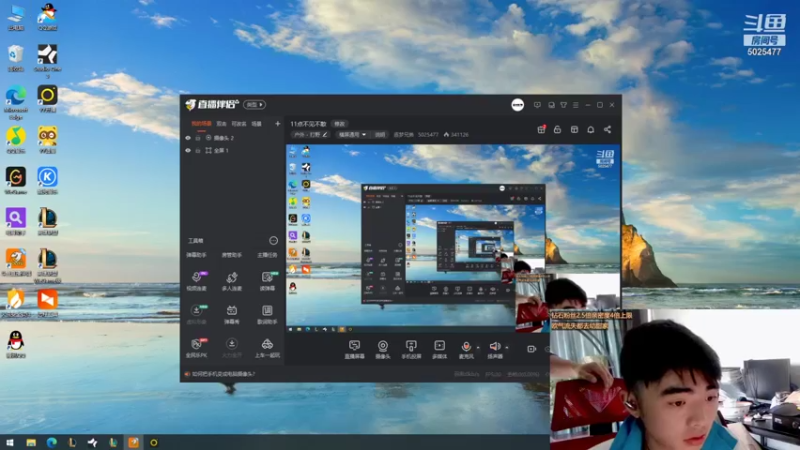Toggle the lock on 全屏 1 source
The width and height of the screenshot is (800, 450).
198,151
